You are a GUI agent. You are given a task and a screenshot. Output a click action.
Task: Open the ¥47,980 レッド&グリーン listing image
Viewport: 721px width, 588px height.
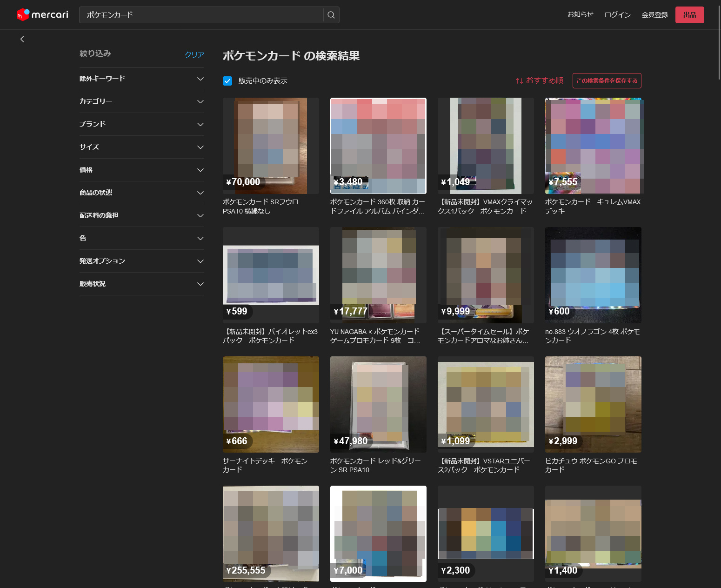pos(378,404)
